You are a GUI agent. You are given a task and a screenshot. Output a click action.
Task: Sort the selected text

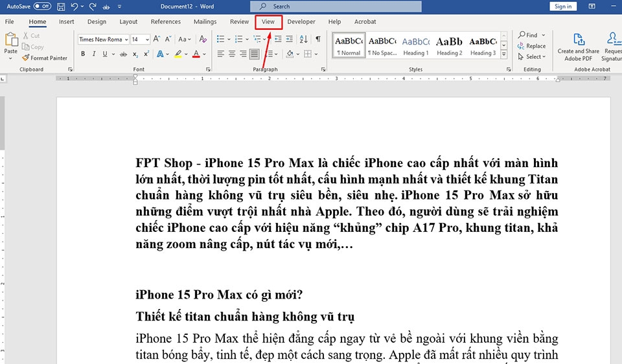pyautogui.click(x=304, y=39)
